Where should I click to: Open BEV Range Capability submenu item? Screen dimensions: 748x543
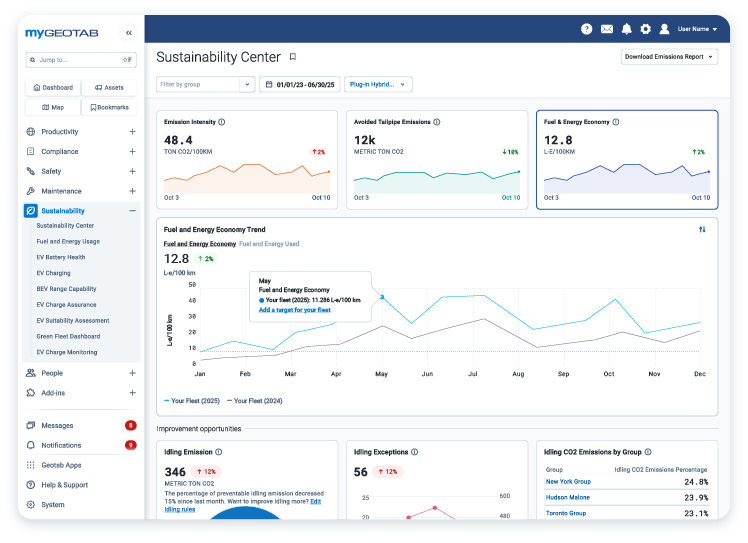pyautogui.click(x=66, y=289)
